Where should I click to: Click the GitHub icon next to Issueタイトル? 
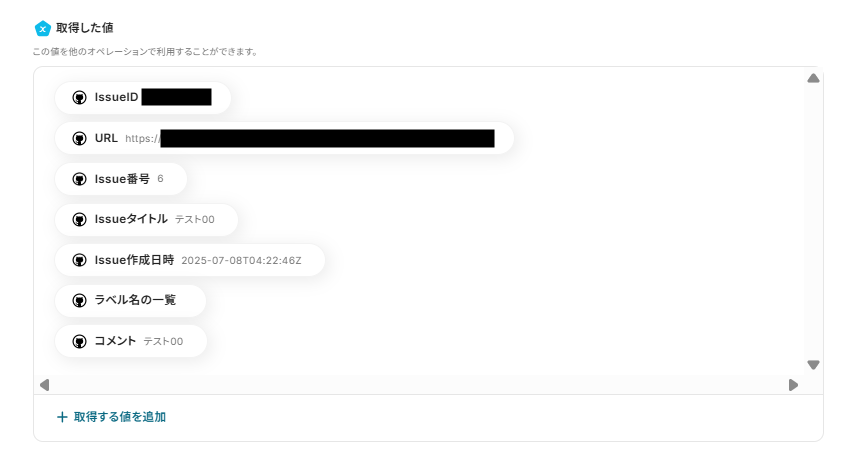[x=80, y=219]
